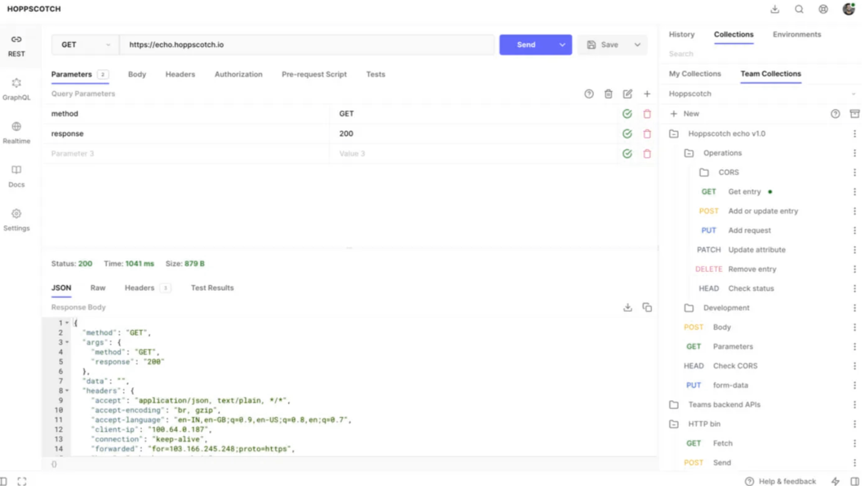Viewport: 868px width, 486px height.
Task: Toggle the Parameter 3 active checkmark
Action: [627, 154]
